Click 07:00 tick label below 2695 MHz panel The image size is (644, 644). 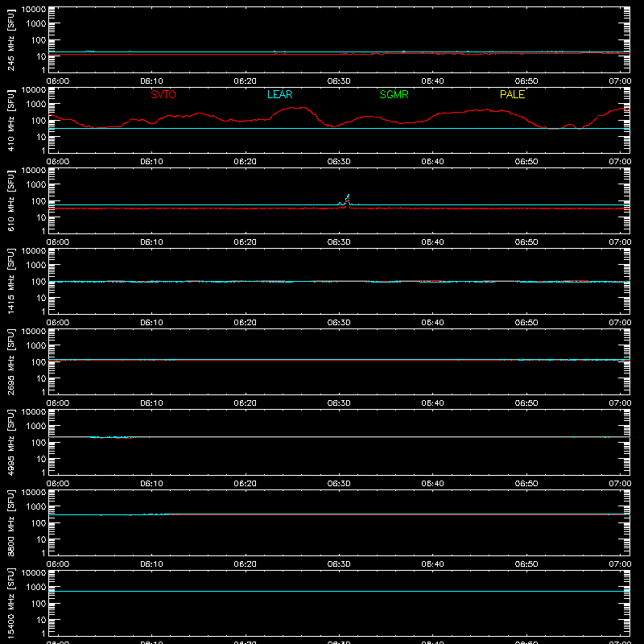pyautogui.click(x=620, y=403)
